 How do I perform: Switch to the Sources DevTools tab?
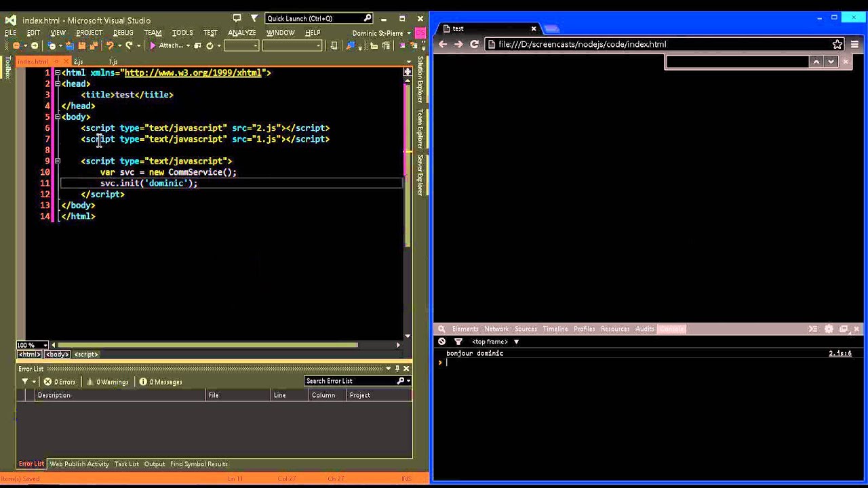pyautogui.click(x=526, y=329)
